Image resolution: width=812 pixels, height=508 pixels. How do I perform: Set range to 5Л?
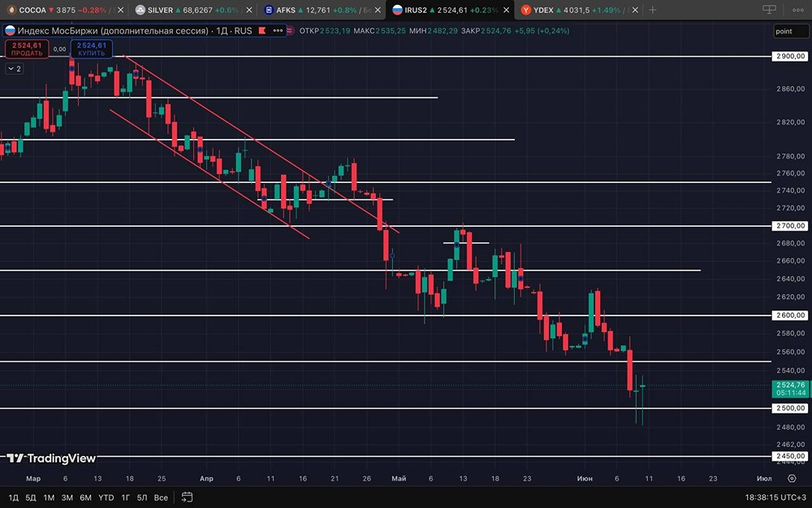coord(142,497)
